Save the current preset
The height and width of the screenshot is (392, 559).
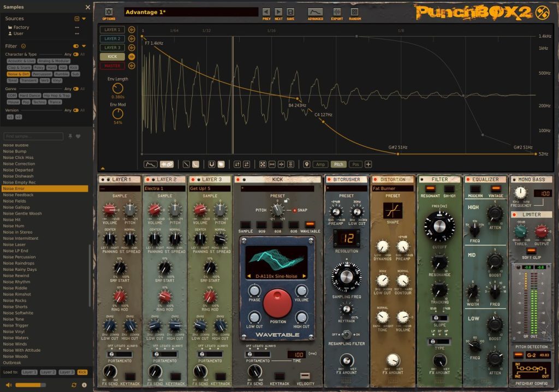point(290,12)
